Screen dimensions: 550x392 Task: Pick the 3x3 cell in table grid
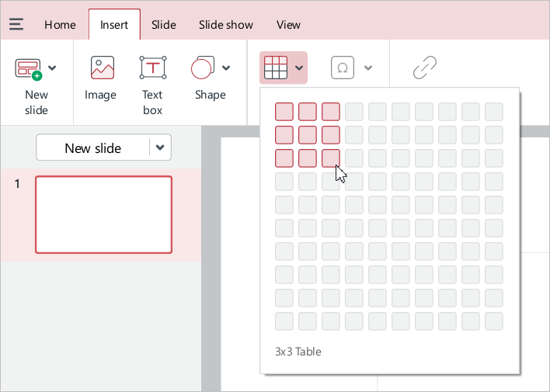(331, 158)
